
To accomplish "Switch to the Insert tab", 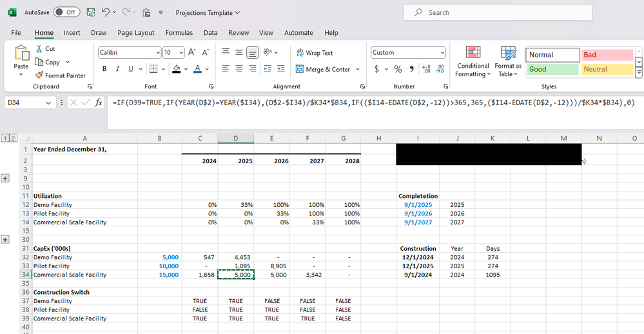I will [72, 33].
